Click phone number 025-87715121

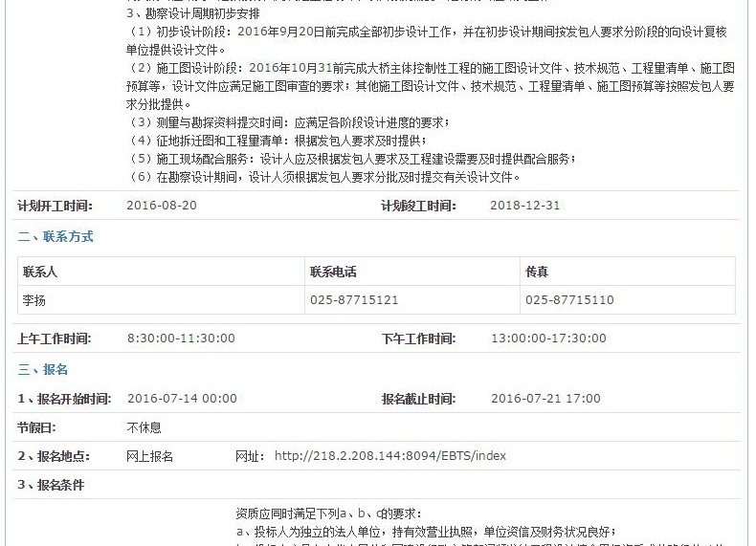[x=354, y=300]
